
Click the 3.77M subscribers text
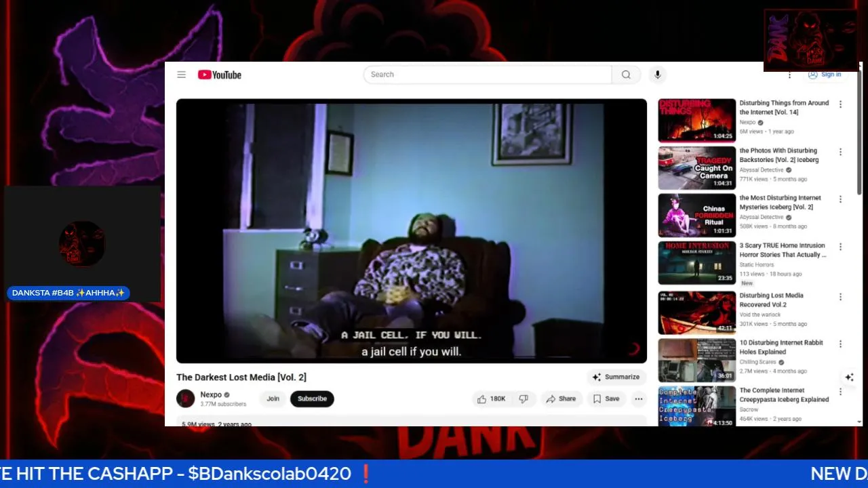223,404
